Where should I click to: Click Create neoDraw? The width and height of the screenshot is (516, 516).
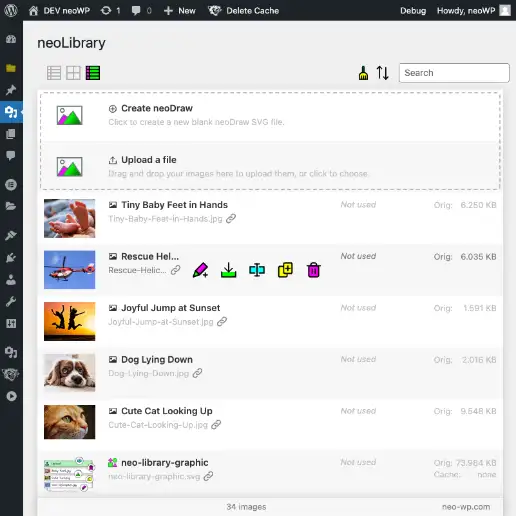(157, 108)
